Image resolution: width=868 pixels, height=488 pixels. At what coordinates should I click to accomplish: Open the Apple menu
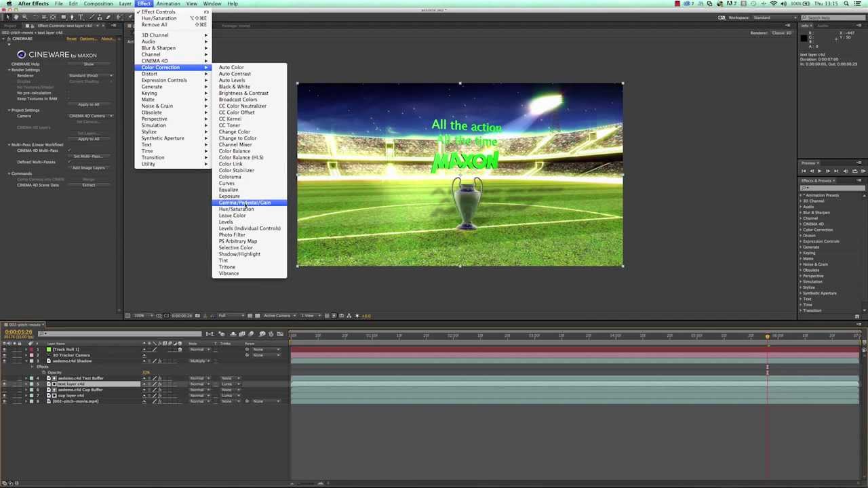(x=9, y=3)
